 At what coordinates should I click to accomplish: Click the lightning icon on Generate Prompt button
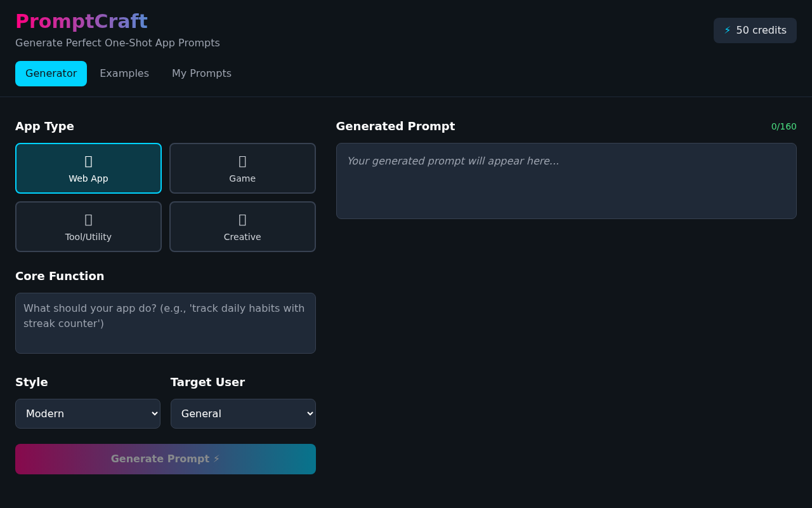coord(216,458)
